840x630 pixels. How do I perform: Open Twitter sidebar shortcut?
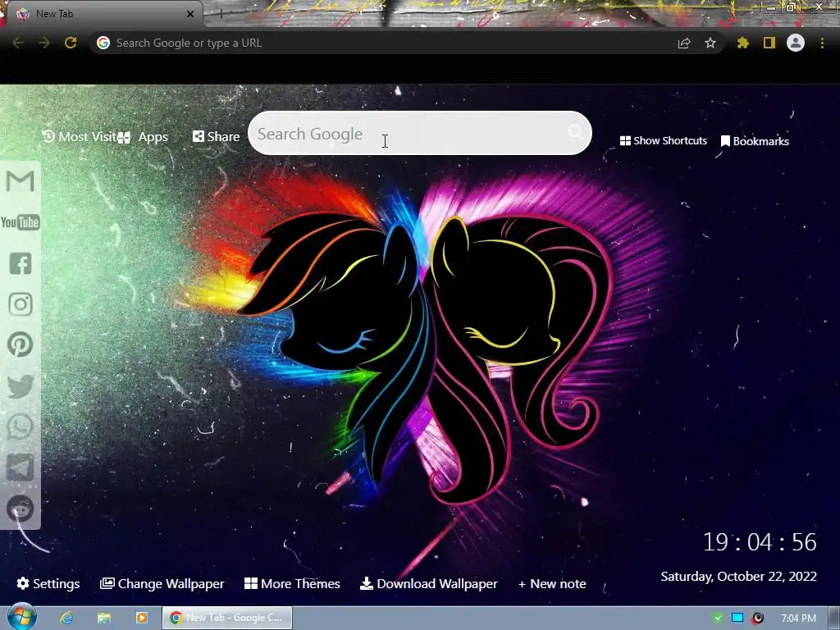(x=21, y=386)
